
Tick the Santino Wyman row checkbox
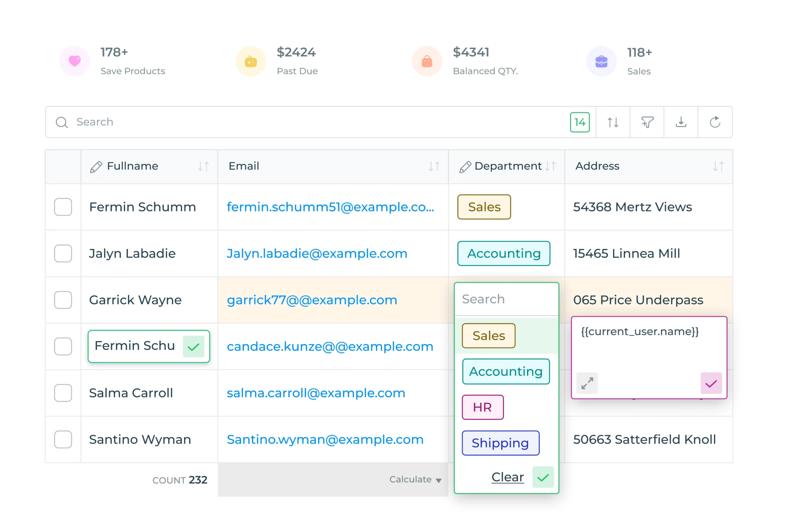63,439
